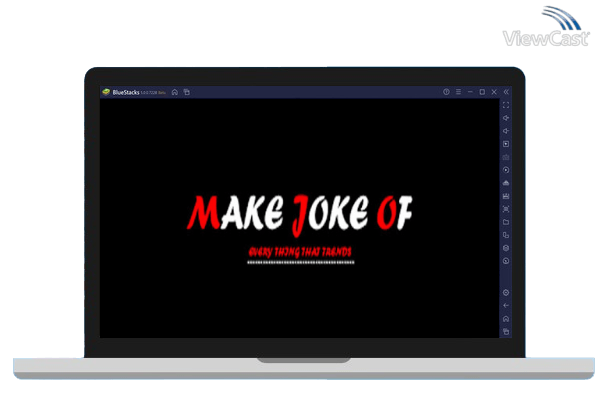This screenshot has height=414, width=602.
Task: Click the hexagon box sidebar icon
Action: [506, 248]
